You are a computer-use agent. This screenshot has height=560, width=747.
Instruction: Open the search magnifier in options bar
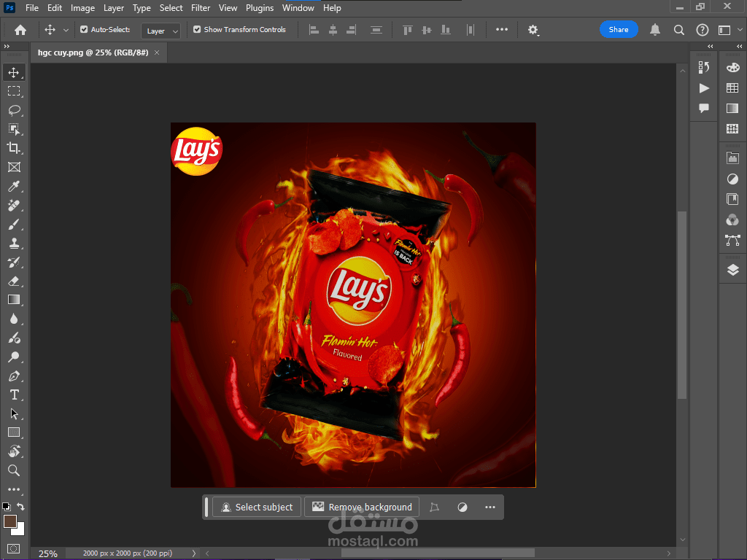(679, 30)
